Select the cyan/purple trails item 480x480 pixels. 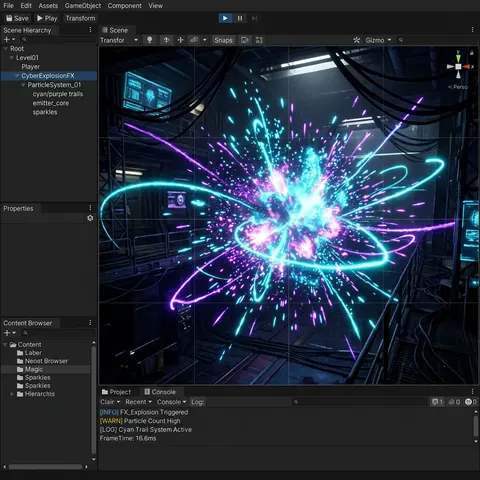(x=58, y=94)
